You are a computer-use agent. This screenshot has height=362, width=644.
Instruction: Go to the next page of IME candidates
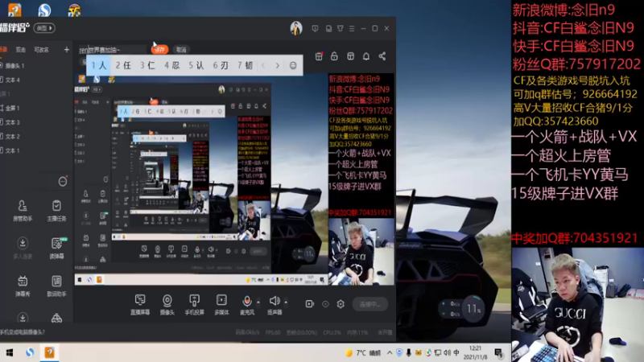click(x=278, y=65)
